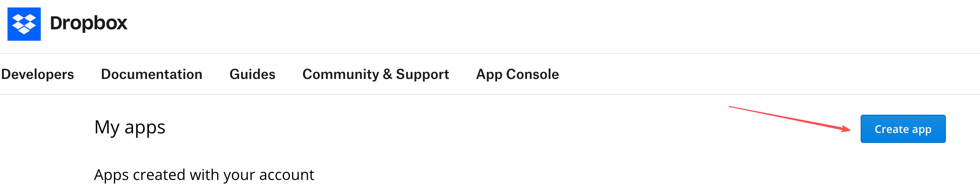
Task: Click the blue Dropbox logo icon
Action: (x=24, y=24)
